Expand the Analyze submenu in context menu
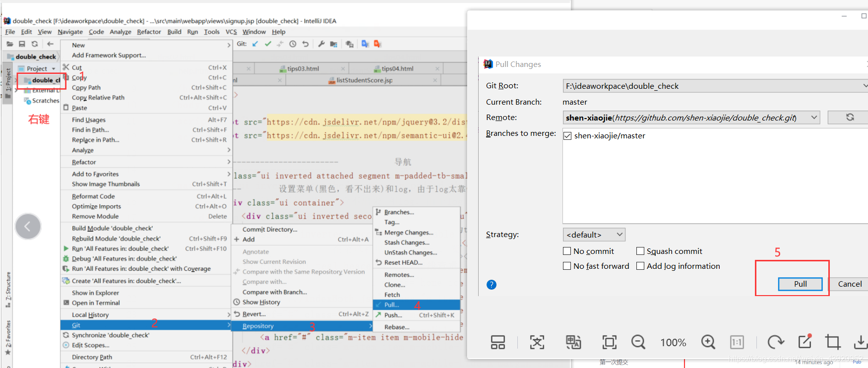 (229, 150)
